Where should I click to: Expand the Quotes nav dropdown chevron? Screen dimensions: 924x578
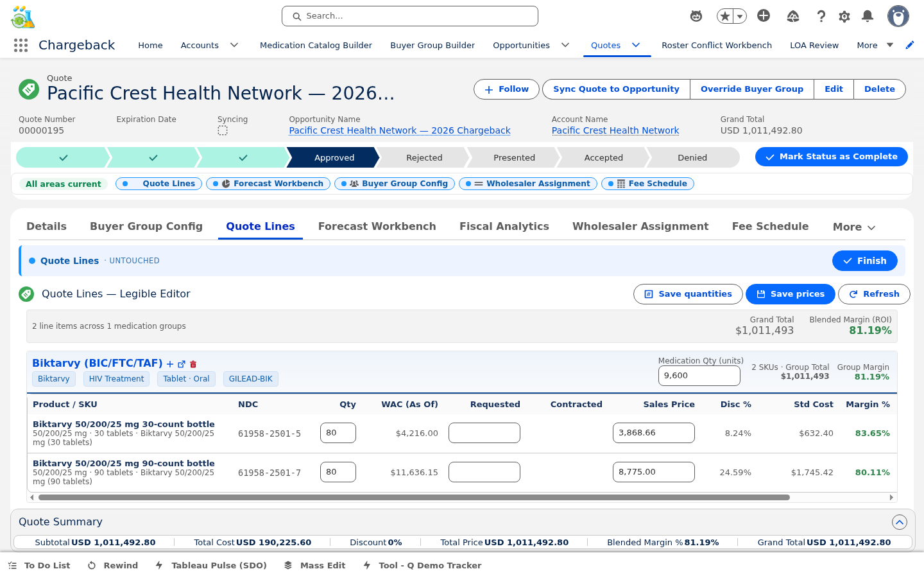[636, 45]
